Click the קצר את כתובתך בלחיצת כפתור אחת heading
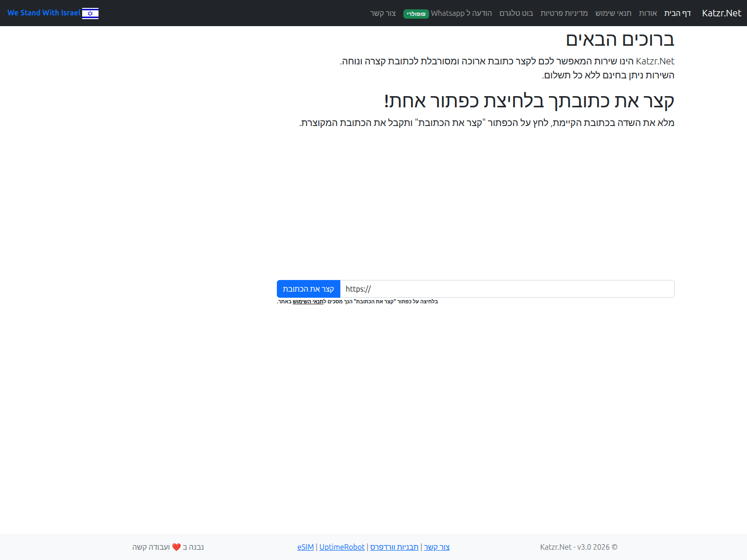747x560 pixels. 529,101
